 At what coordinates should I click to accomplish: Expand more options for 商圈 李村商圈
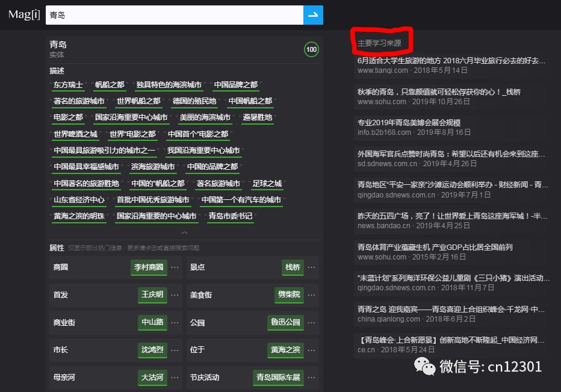coord(175,267)
